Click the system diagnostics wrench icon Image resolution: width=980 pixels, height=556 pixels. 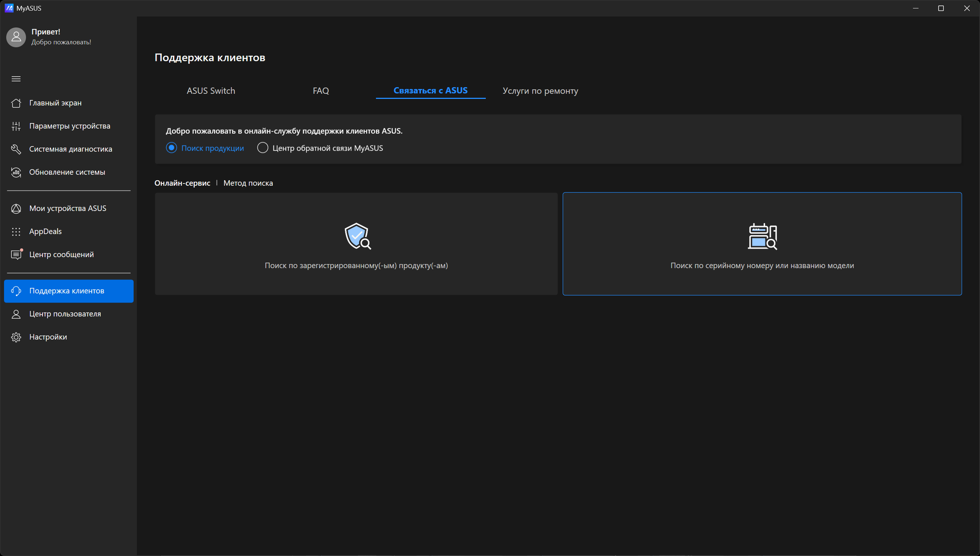16,149
